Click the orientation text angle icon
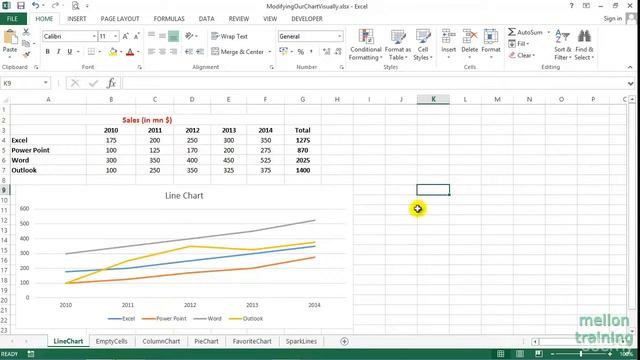Image resolution: width=640 pixels, height=360 pixels. pos(189,36)
